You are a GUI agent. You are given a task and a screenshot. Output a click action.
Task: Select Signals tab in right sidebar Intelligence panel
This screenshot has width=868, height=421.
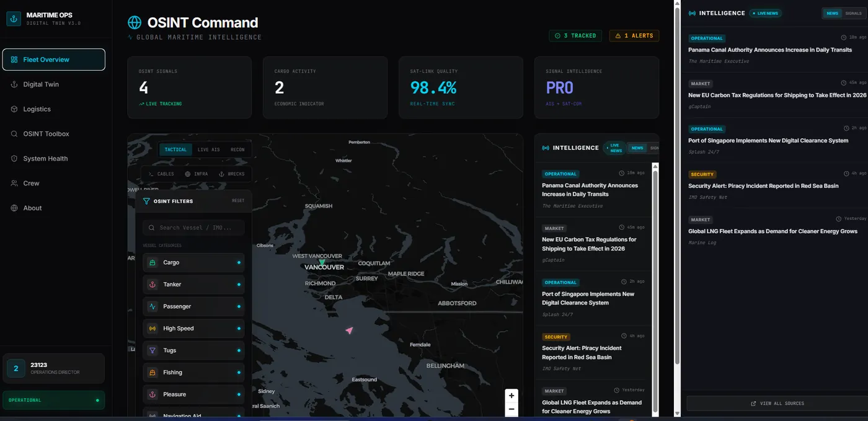853,13
